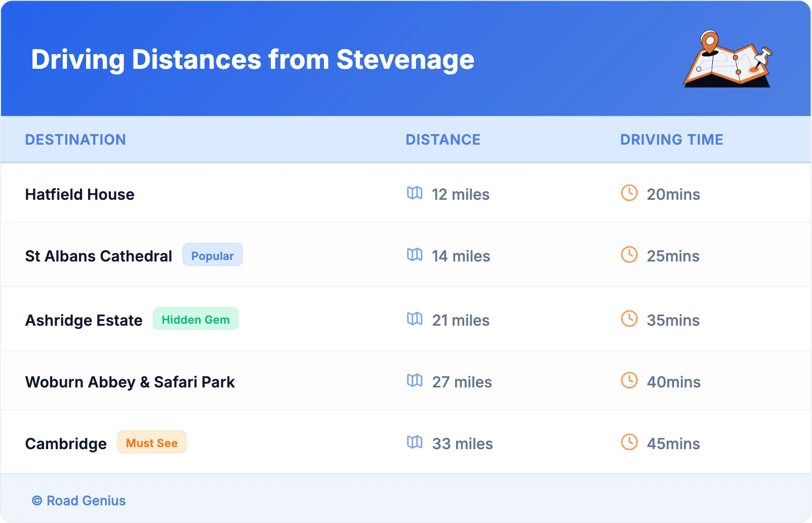The height and width of the screenshot is (523, 812).
Task: Click the Driving Distances from Stevenage title
Action: pos(253,60)
